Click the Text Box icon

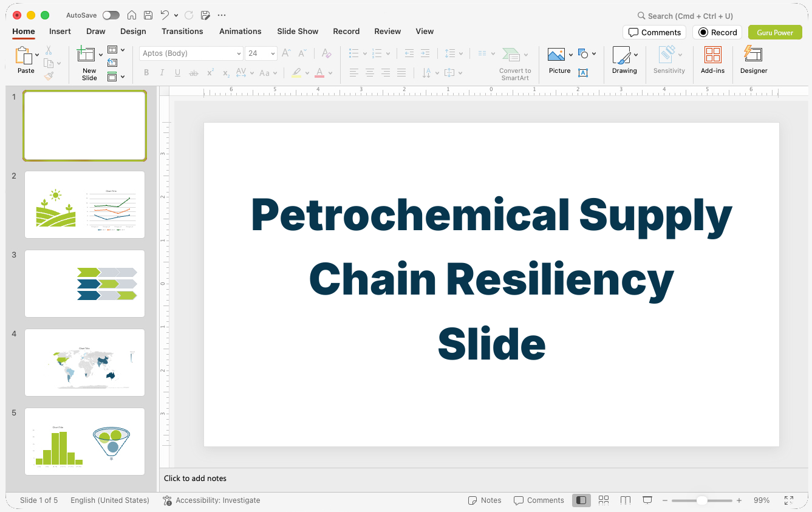583,73
